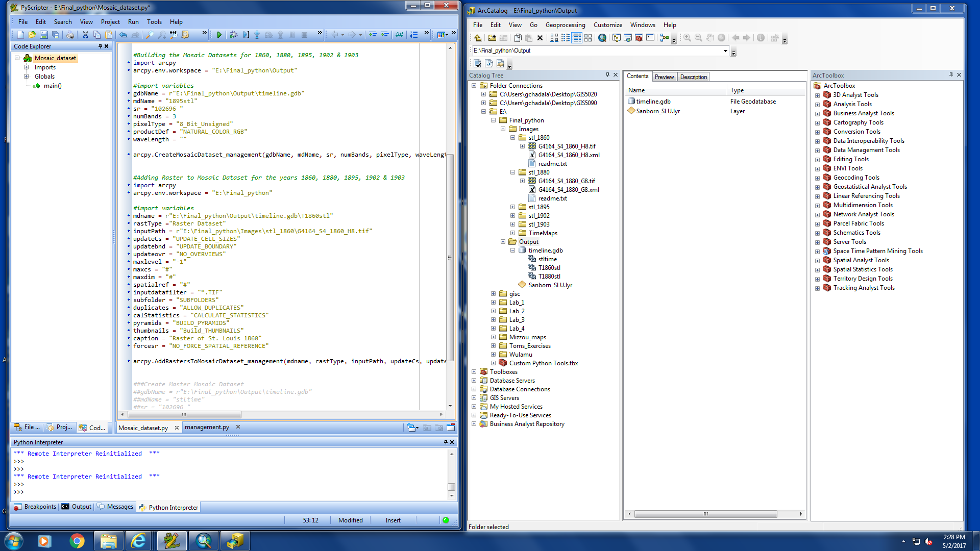Open ModelBuilder icon in ArcCatalog toolbar
Screen dimensions: 980x551
(x=664, y=38)
